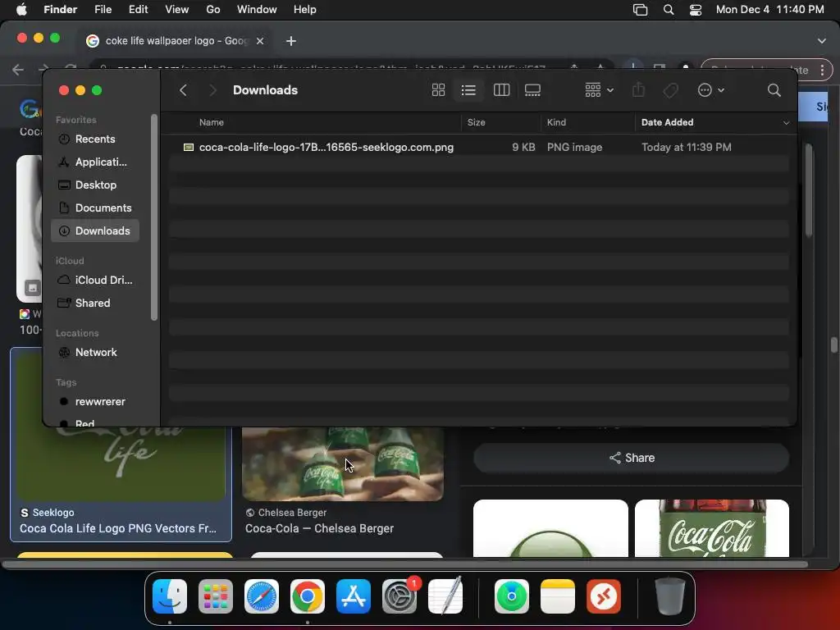Open the Finder action ellipsis menu

point(711,90)
